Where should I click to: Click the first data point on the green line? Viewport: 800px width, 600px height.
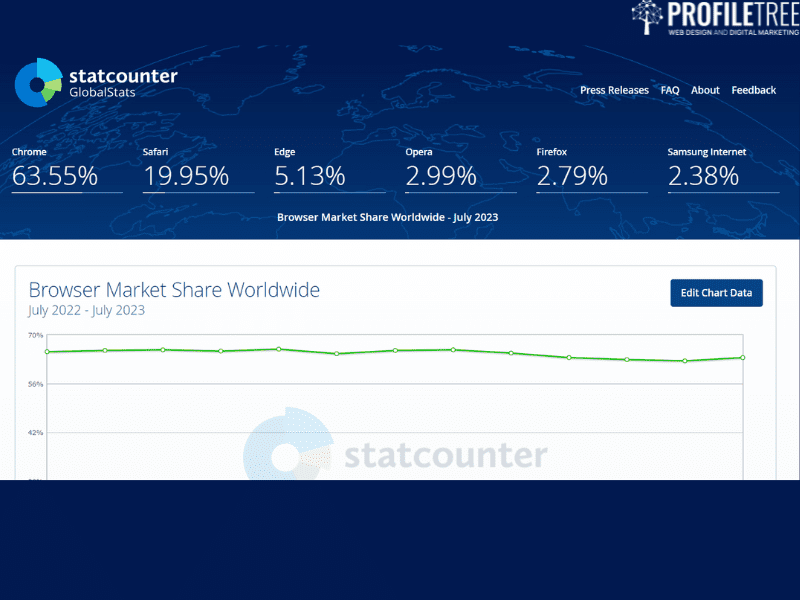[x=47, y=352]
